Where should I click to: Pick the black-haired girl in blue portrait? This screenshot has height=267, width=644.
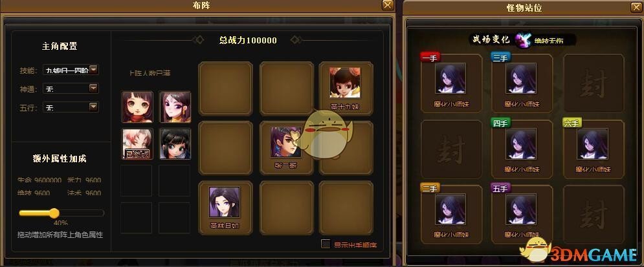pyautogui.click(x=175, y=144)
